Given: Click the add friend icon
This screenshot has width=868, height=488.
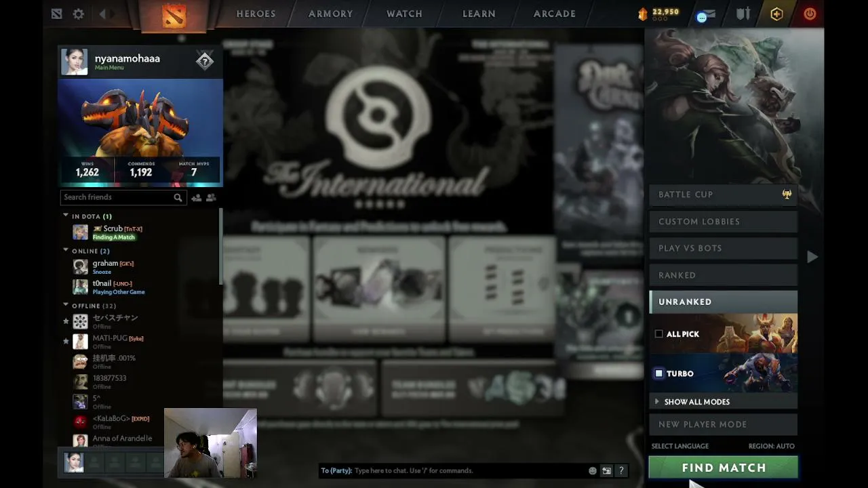Looking at the screenshot, I should 196,197.
